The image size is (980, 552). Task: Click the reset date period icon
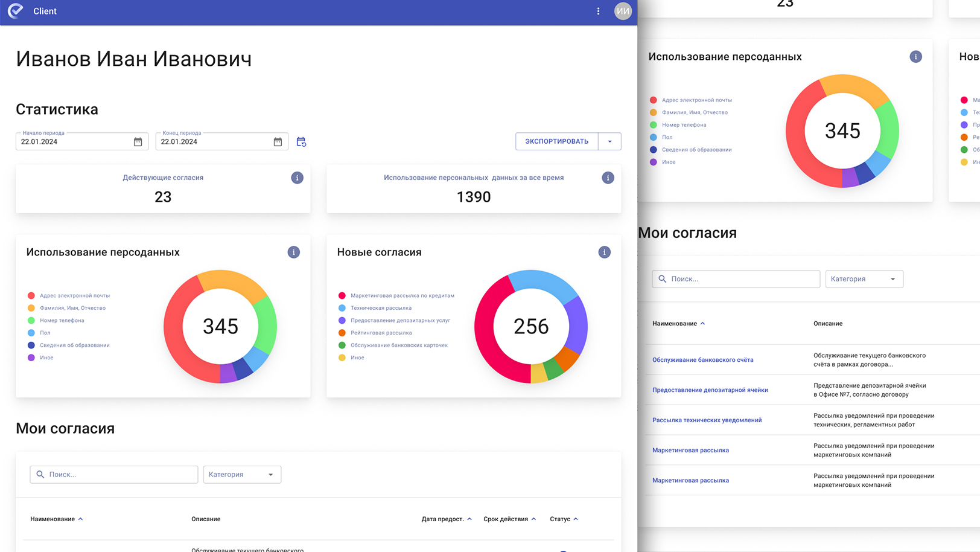pos(301,142)
